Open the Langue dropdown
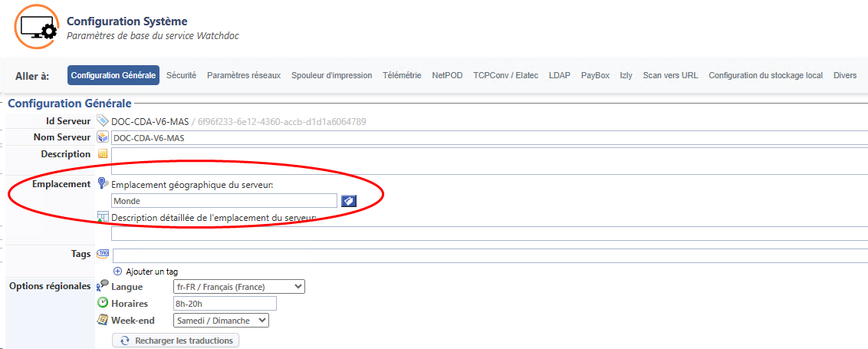 [238, 287]
